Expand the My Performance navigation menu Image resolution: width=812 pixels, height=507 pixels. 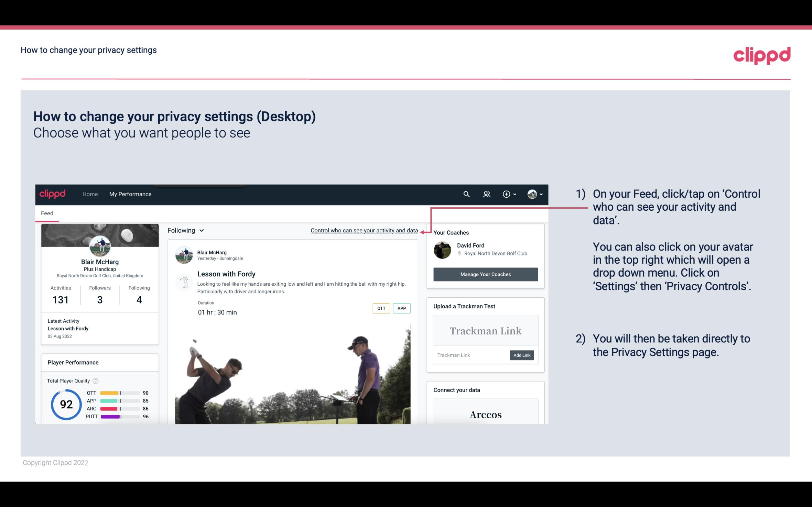coord(130,194)
